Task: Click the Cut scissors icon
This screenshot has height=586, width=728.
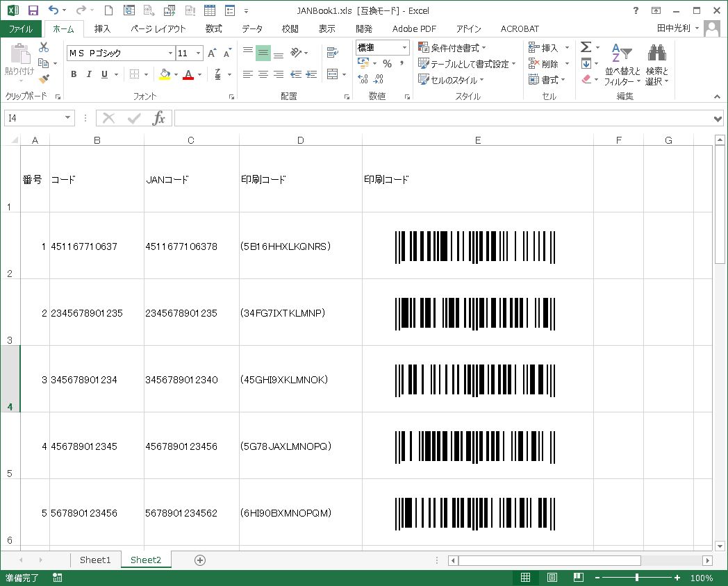Action: [x=44, y=47]
